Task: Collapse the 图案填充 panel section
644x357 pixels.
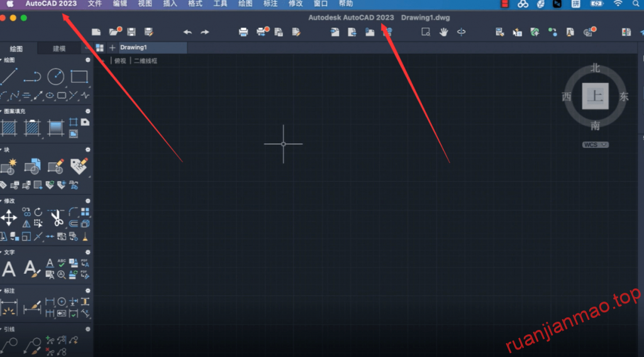Action: click(x=1, y=111)
